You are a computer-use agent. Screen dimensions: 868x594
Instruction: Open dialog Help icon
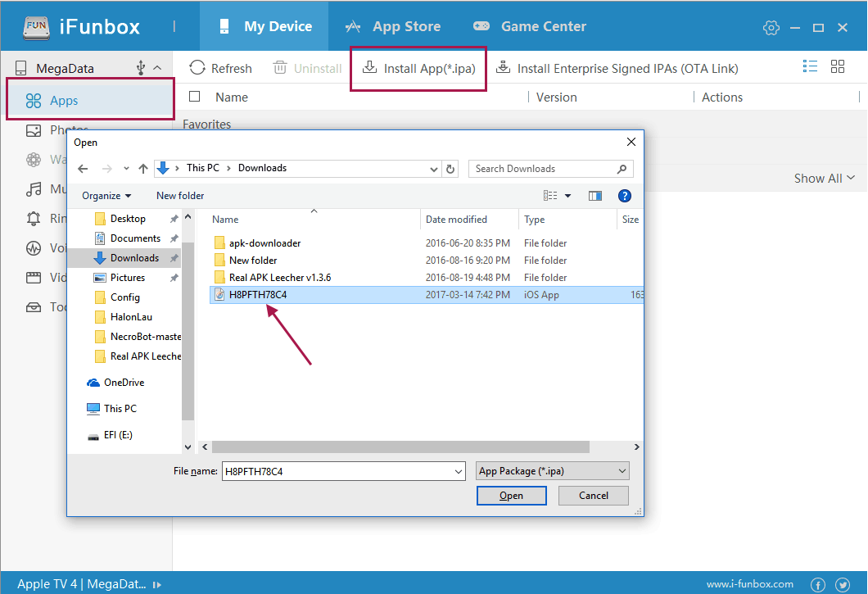pos(625,196)
